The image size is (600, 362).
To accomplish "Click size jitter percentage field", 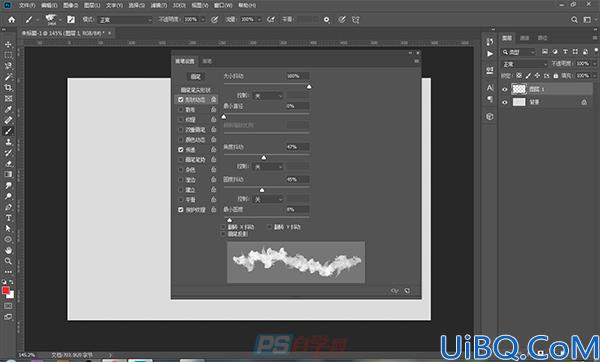I will click(x=298, y=76).
